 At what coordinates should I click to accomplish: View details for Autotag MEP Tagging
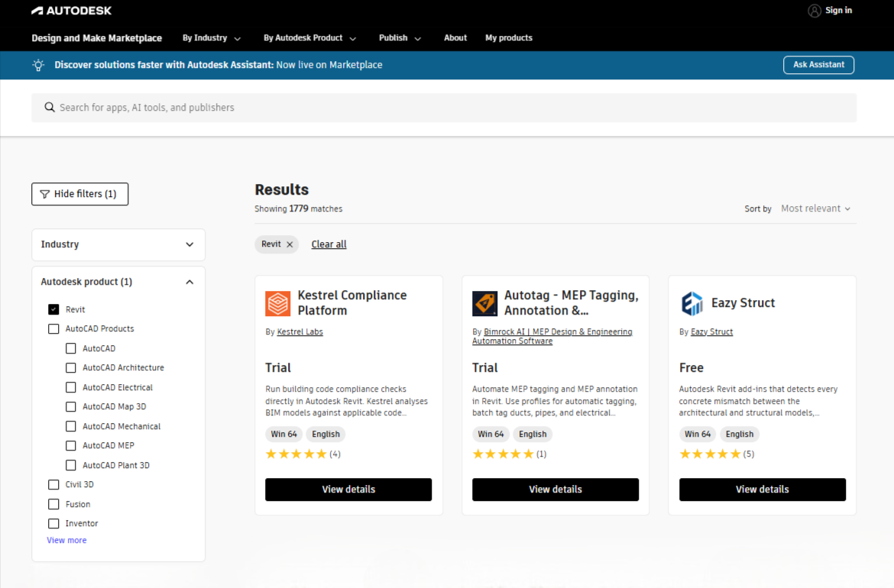click(x=556, y=489)
